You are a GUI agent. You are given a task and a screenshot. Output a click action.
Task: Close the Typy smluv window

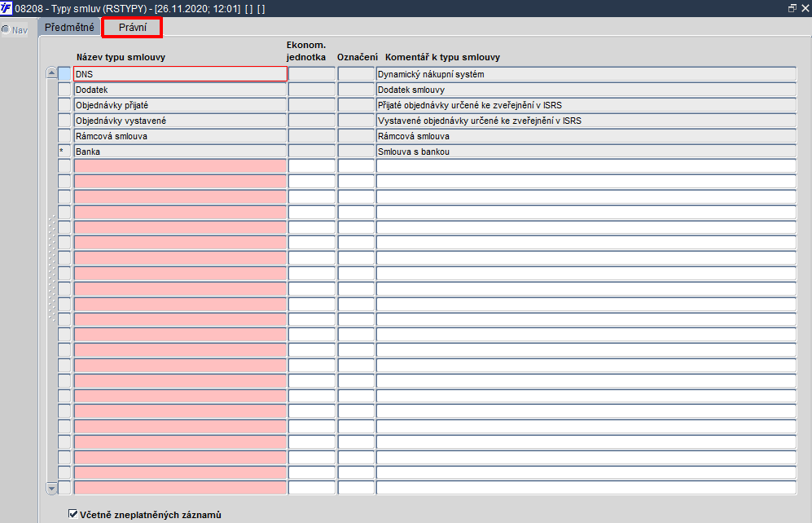[805, 8]
